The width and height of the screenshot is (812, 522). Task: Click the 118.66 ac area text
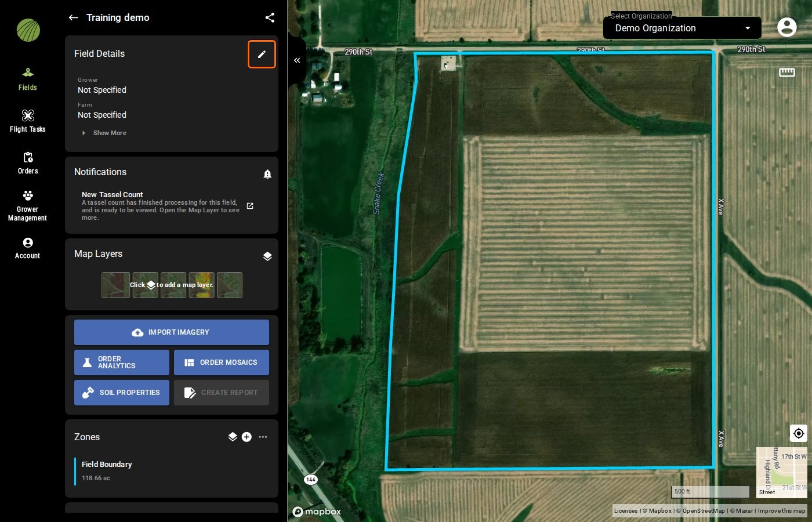pos(96,478)
